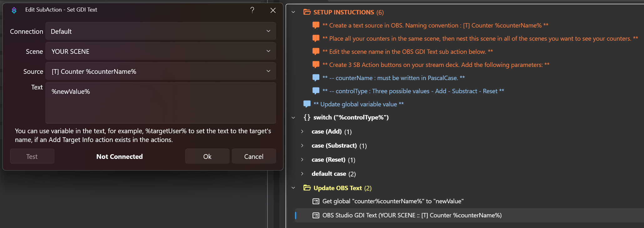Select the default case tree item
644x228 pixels.
tap(329, 174)
